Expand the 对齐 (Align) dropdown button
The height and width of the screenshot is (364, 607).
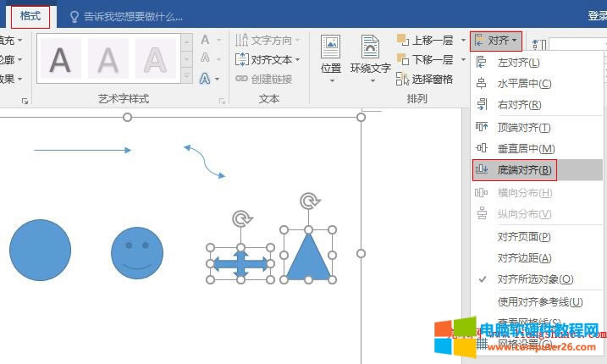pyautogui.click(x=496, y=41)
